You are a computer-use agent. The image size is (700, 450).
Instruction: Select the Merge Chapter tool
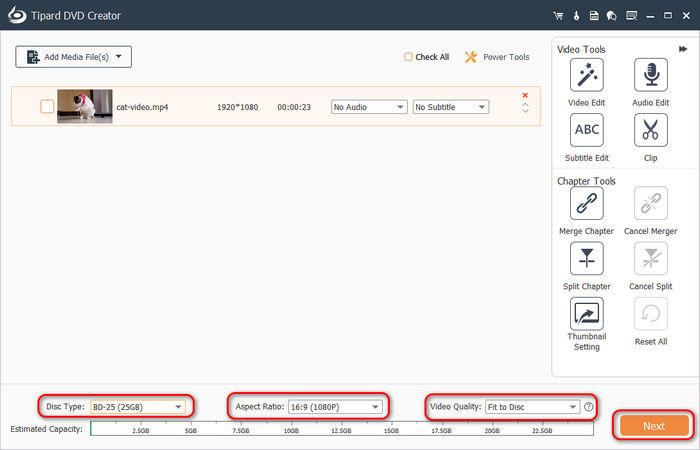[x=587, y=203]
